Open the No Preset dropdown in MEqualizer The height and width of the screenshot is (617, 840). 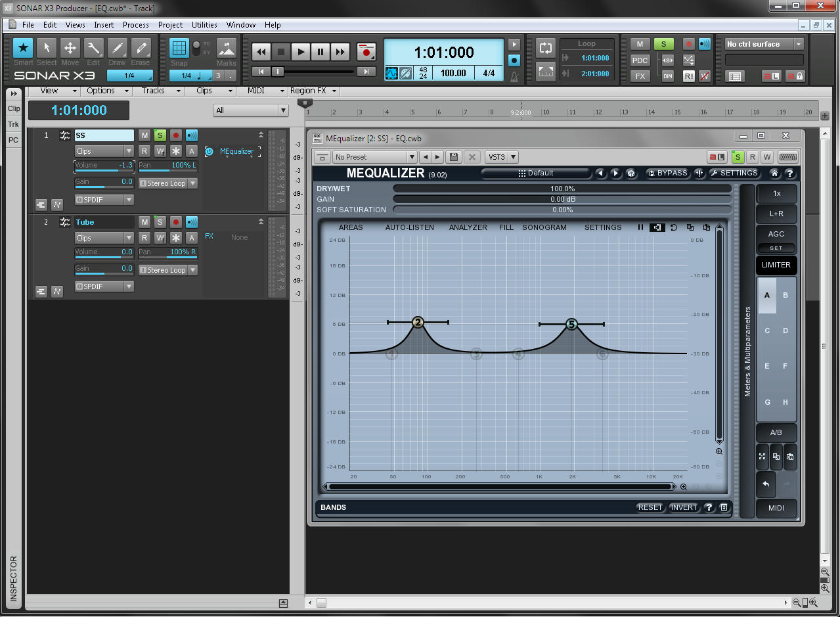(x=375, y=157)
